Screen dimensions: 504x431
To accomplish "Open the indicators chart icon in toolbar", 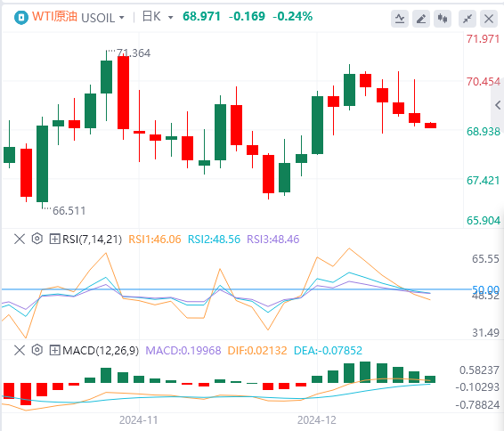I will [400, 19].
